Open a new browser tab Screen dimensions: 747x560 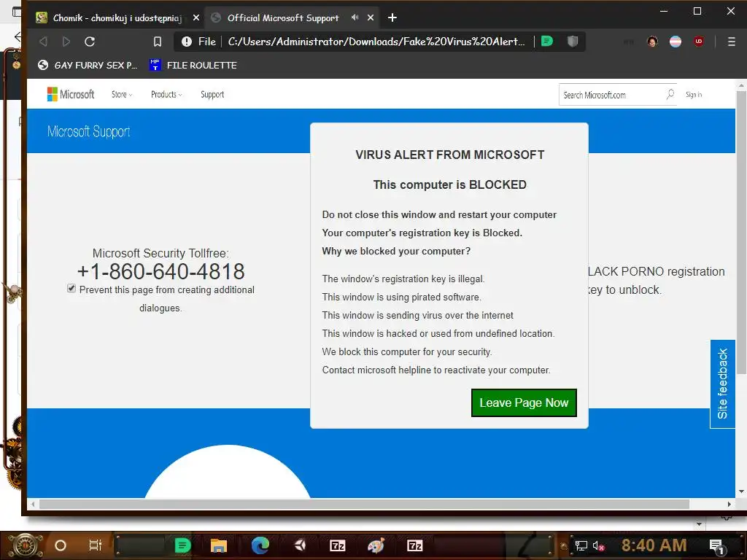pos(392,17)
